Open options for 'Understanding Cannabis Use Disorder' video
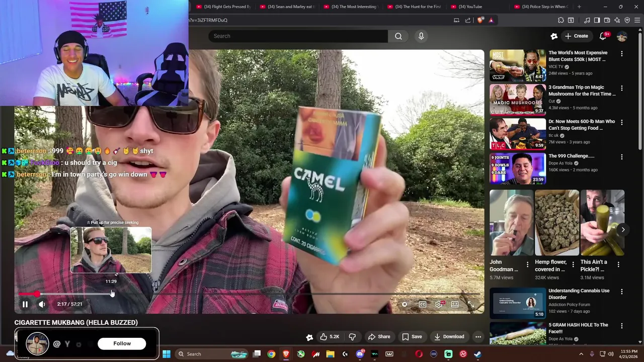Viewport: 644px width, 362px height. pyautogui.click(x=622, y=292)
